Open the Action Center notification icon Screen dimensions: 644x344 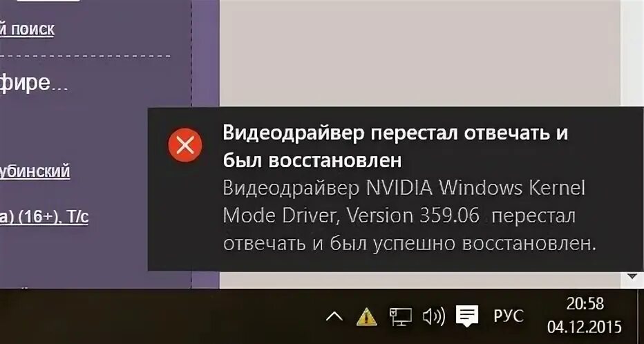coord(467,316)
